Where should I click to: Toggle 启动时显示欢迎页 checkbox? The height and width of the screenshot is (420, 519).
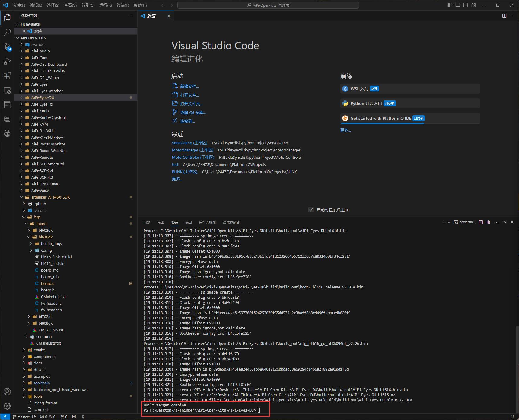[311, 210]
